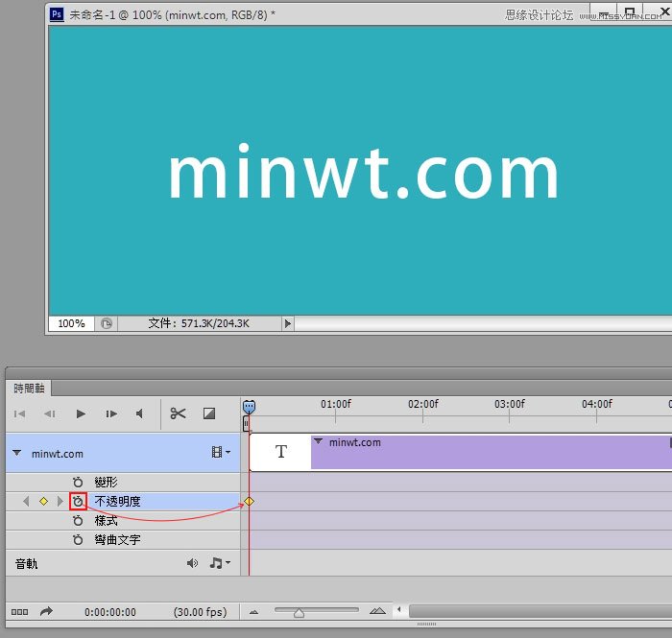672x638 pixels.
Task: Play the timeline animation
Action: [x=81, y=414]
